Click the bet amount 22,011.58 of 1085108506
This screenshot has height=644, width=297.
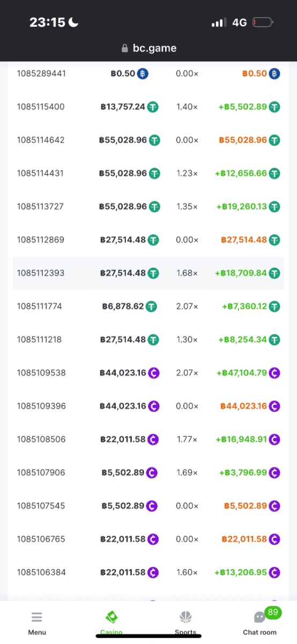[123, 440]
